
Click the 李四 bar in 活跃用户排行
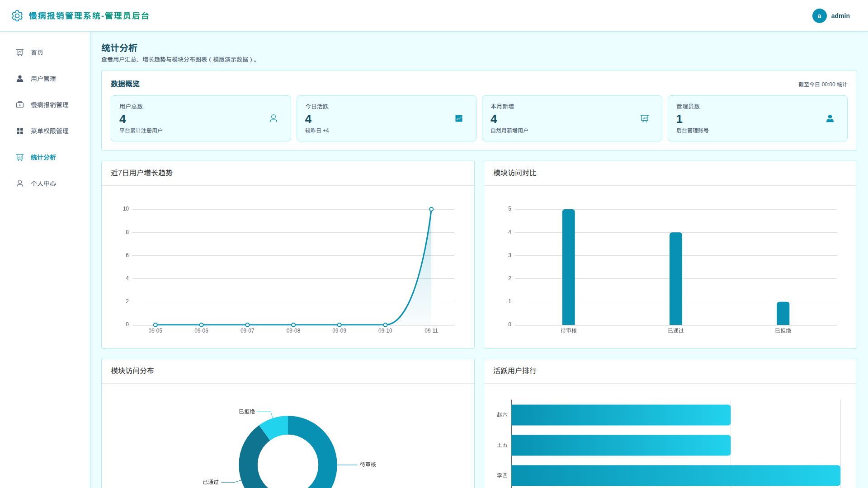coord(676,475)
